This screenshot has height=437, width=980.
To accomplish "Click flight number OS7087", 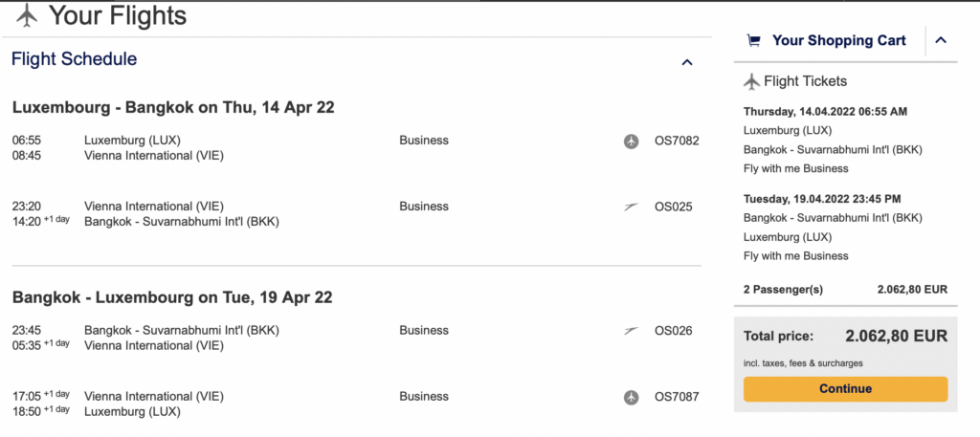I will point(677,397).
